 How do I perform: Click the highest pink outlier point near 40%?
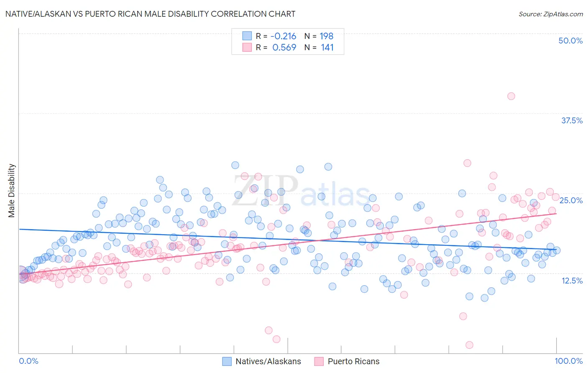pyautogui.click(x=511, y=96)
